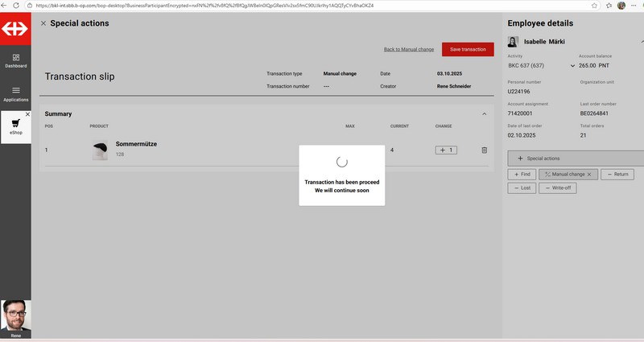
Task: Deselect the Manual change action chip
Action: [588, 174]
